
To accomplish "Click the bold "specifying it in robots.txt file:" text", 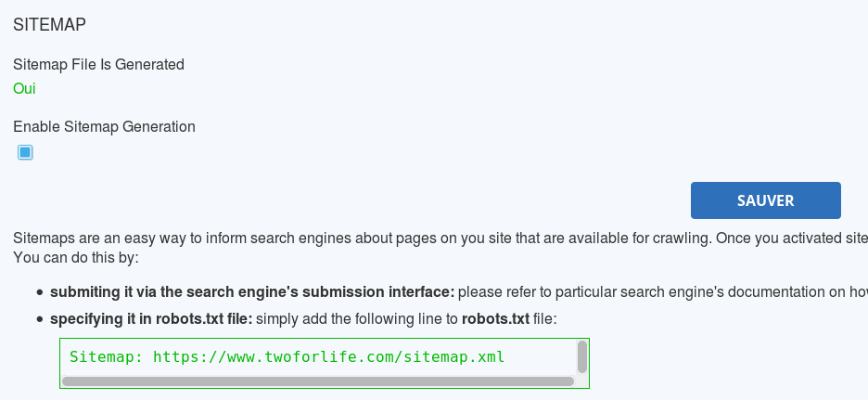I will coord(150,319).
